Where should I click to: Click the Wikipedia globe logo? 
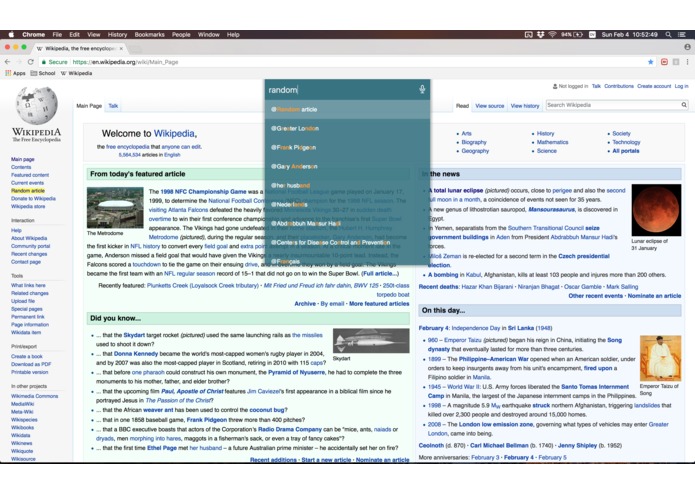tap(36, 105)
